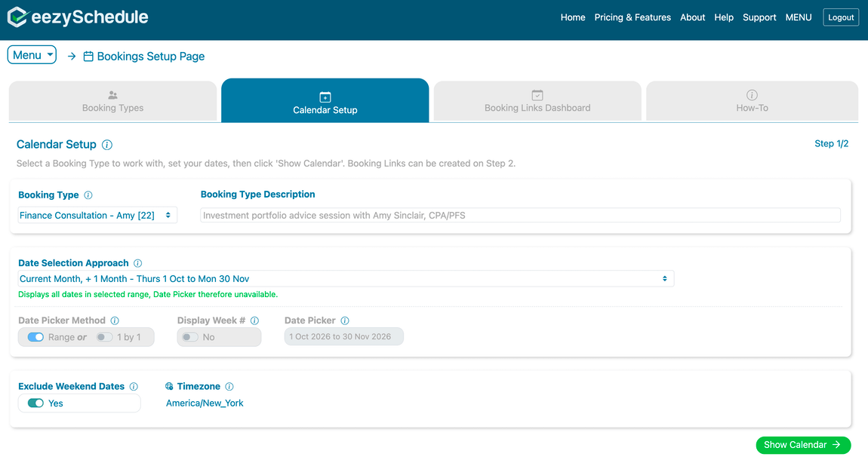This screenshot has width=868, height=463.
Task: Toggle the 1 by 1 date picker switch
Action: tap(104, 337)
